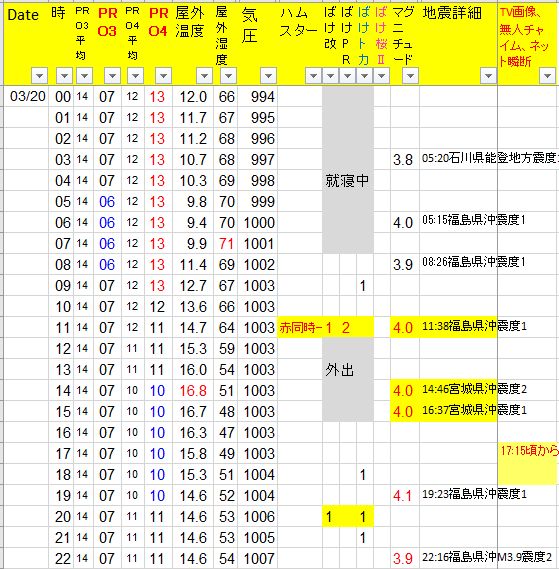Image resolution: width=559 pixels, height=569 pixels.
Task: Open the TV画像 column filter dropdown
Action: click(x=547, y=76)
